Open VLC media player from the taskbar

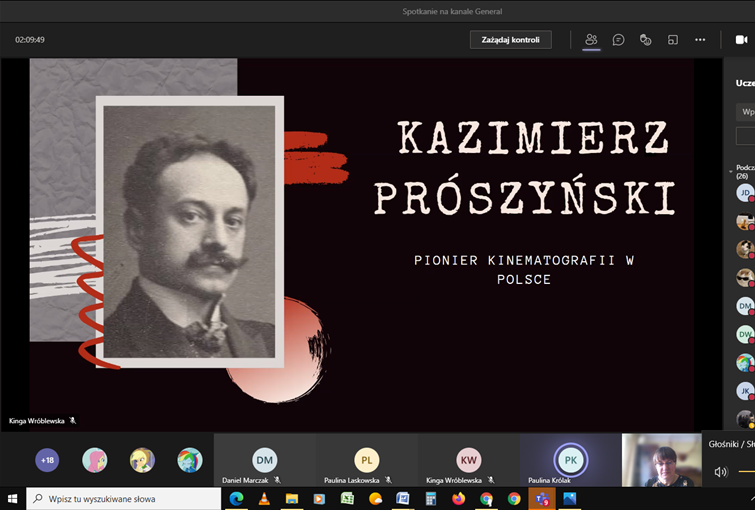coord(264,499)
